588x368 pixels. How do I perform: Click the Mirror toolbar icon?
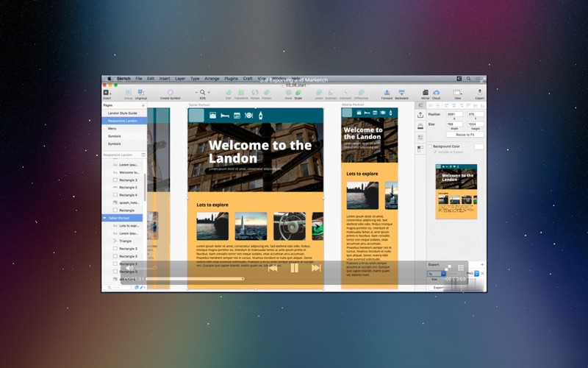click(x=426, y=94)
